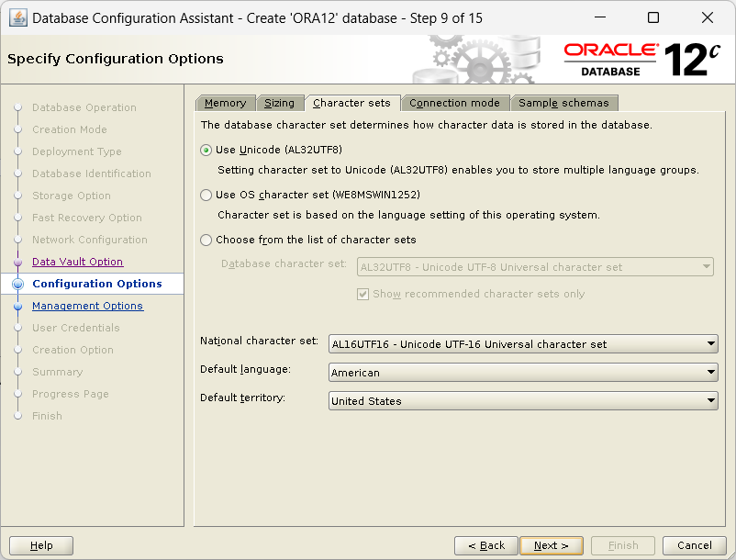
Task: Click the 'National character set:' label
Action: tap(259, 341)
